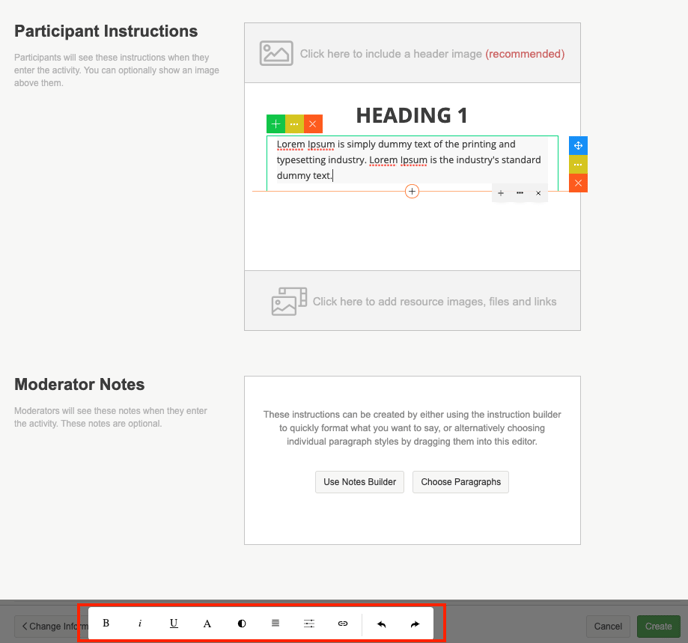Click the Moderator Notes section heading
The height and width of the screenshot is (643, 688).
point(79,384)
